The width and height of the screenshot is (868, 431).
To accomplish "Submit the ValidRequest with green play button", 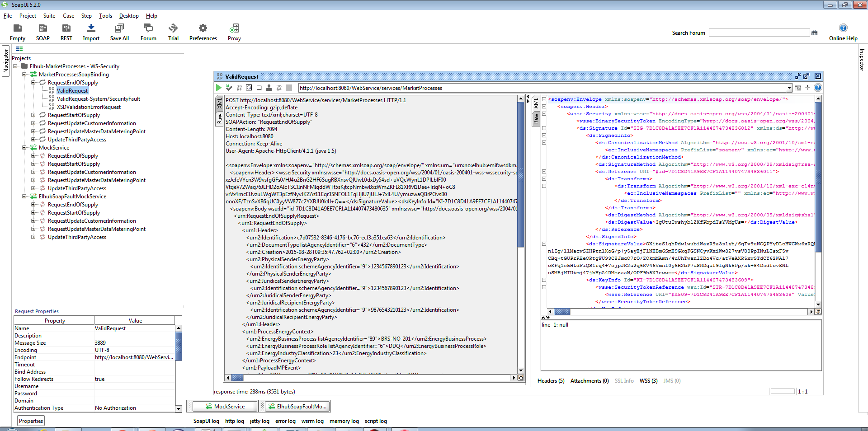I will click(x=219, y=88).
